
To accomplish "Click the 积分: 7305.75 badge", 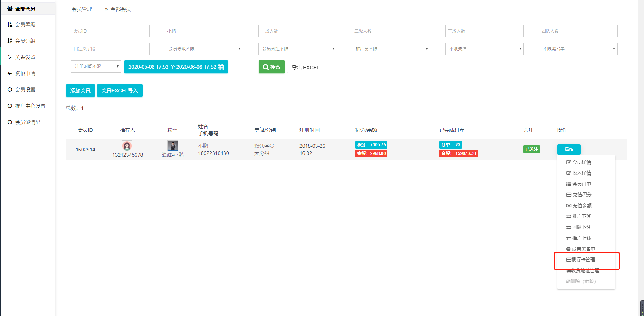I will tap(371, 145).
